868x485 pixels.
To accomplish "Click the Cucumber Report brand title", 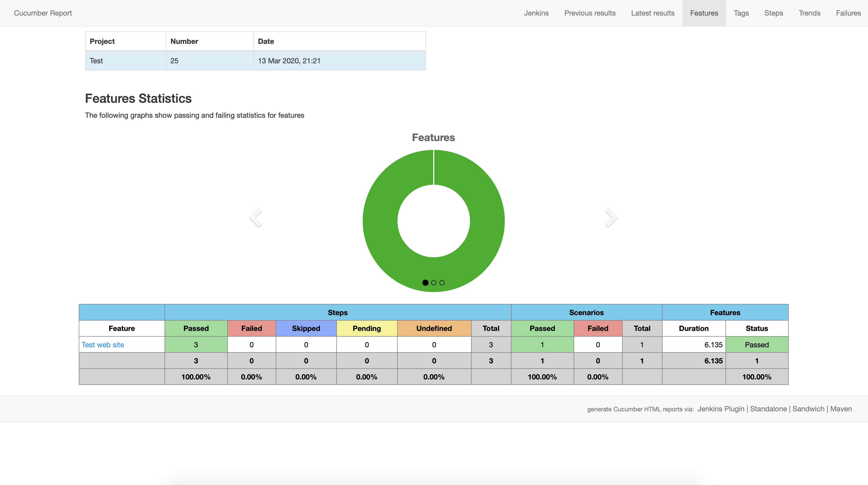I will click(43, 13).
